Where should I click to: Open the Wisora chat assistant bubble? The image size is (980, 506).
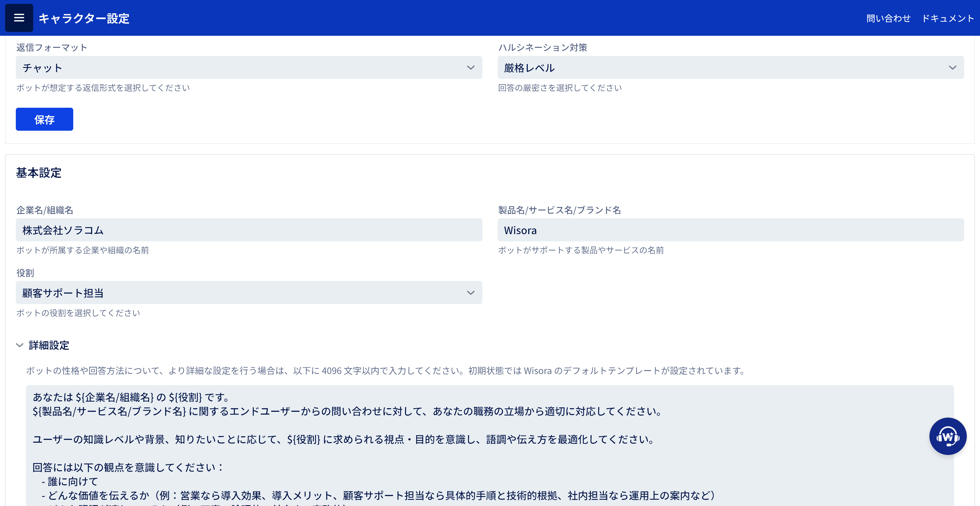click(947, 436)
